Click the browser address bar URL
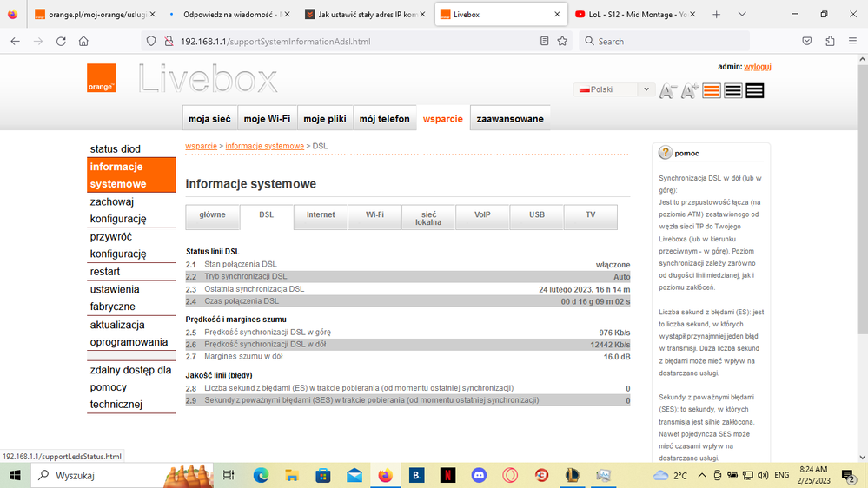 point(275,41)
